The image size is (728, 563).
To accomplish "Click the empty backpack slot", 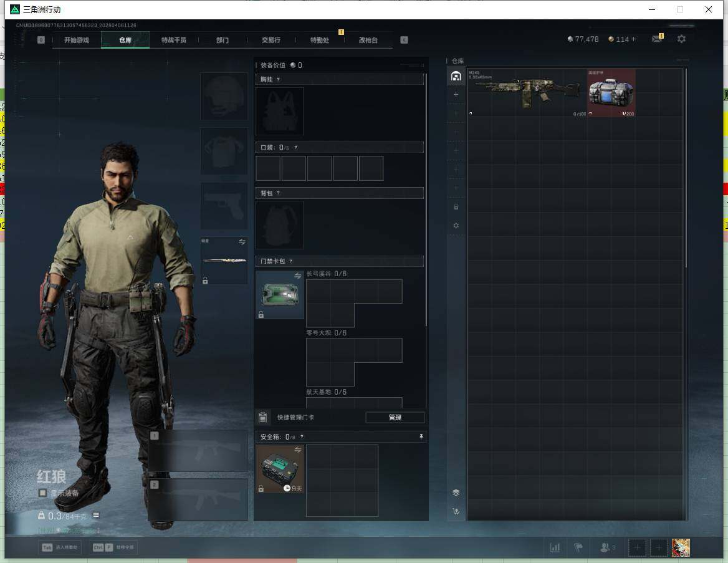I will pos(280,225).
